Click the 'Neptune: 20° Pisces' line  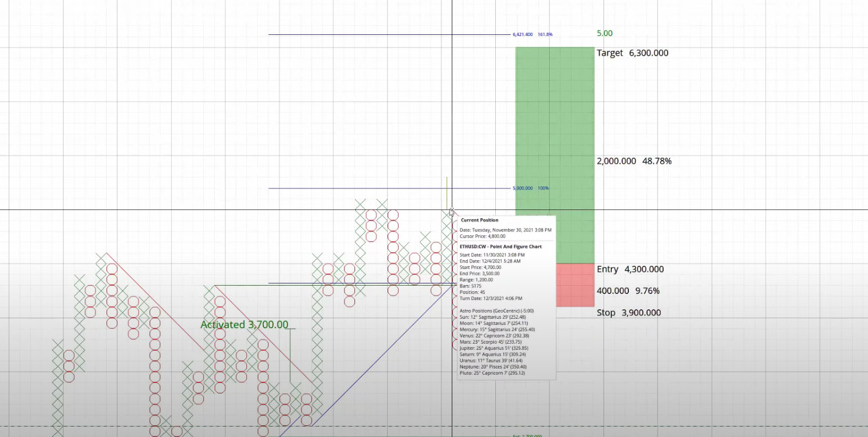[493, 367]
